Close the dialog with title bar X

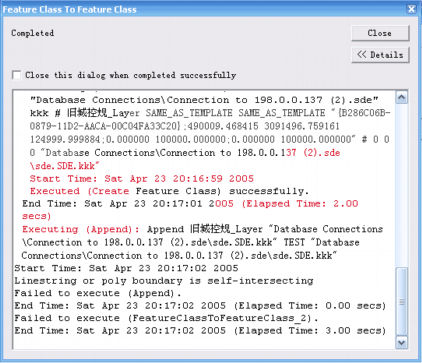411,9
